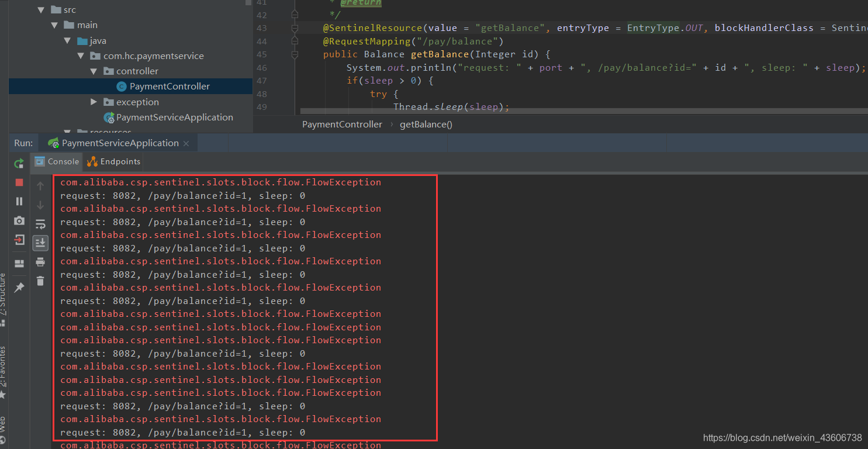Pause the program output
The height and width of the screenshot is (449, 868).
(19, 201)
